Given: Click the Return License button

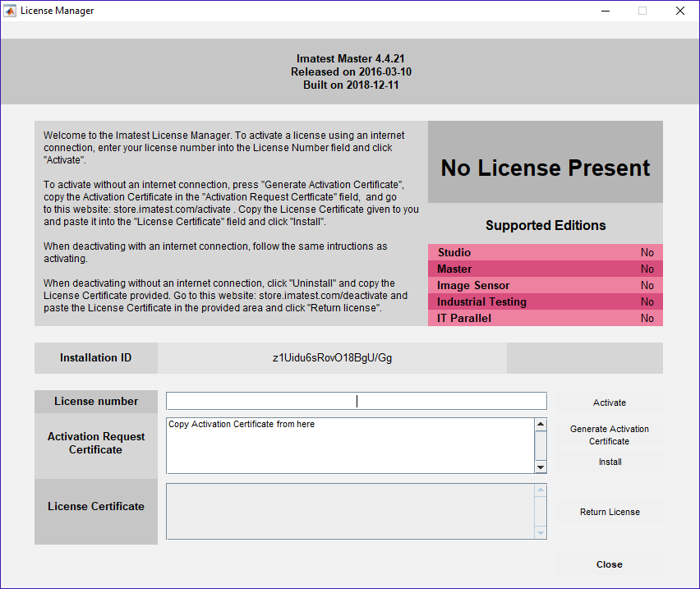Looking at the screenshot, I should (610, 512).
